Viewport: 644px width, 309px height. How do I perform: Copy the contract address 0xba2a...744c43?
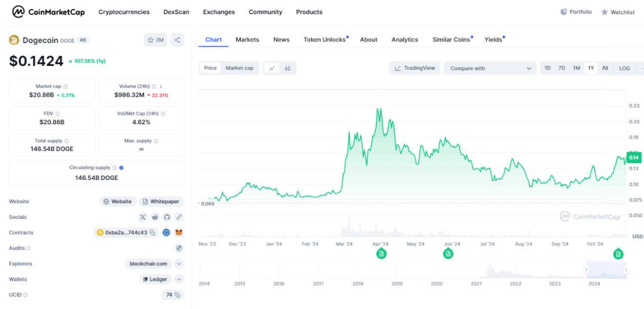click(x=152, y=232)
